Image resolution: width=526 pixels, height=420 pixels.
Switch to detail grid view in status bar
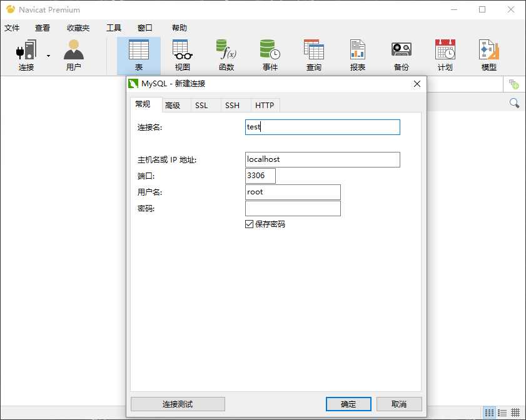coord(515,412)
